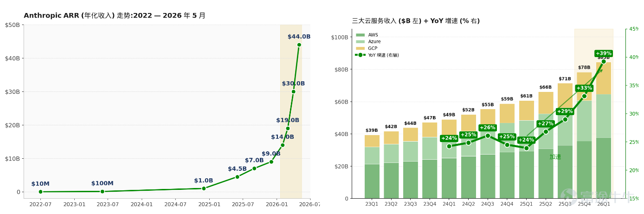Click the $7.0B data label
Screen dimensions: 644x214
tap(254, 161)
